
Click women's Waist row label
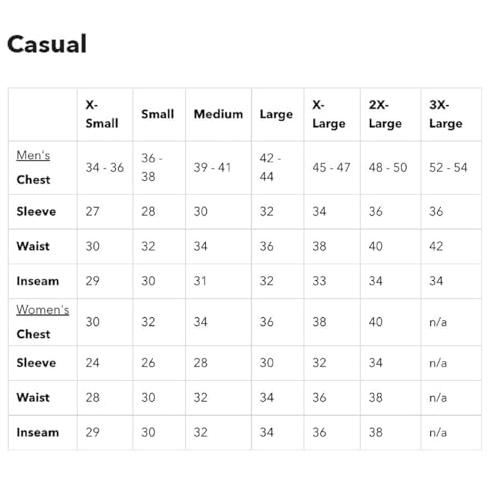(x=33, y=397)
